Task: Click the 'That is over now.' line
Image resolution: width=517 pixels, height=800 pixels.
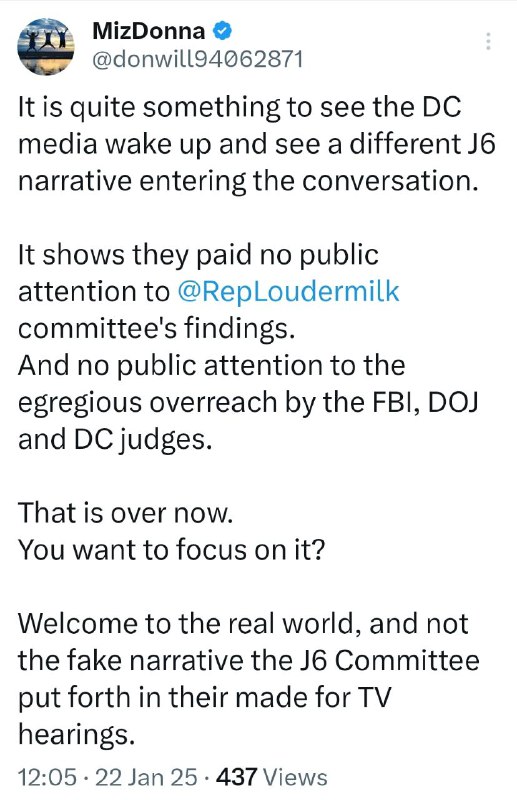Action: tap(126, 513)
